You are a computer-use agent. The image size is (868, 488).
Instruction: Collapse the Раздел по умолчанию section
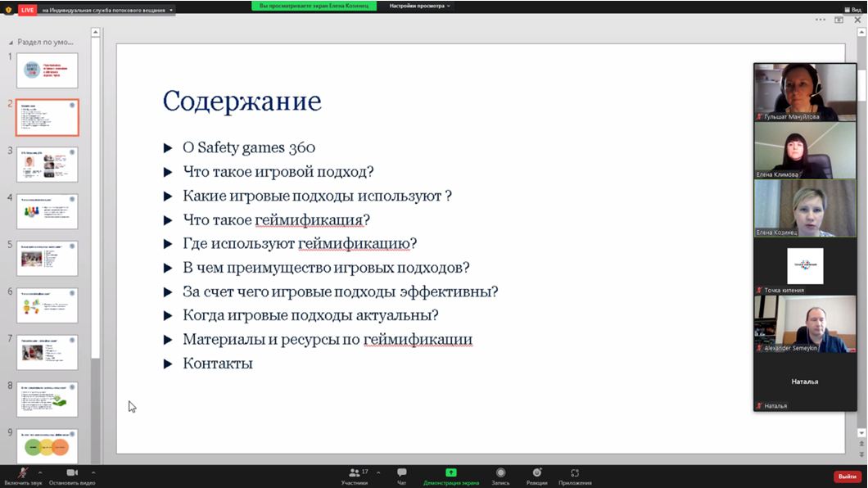click(x=11, y=41)
